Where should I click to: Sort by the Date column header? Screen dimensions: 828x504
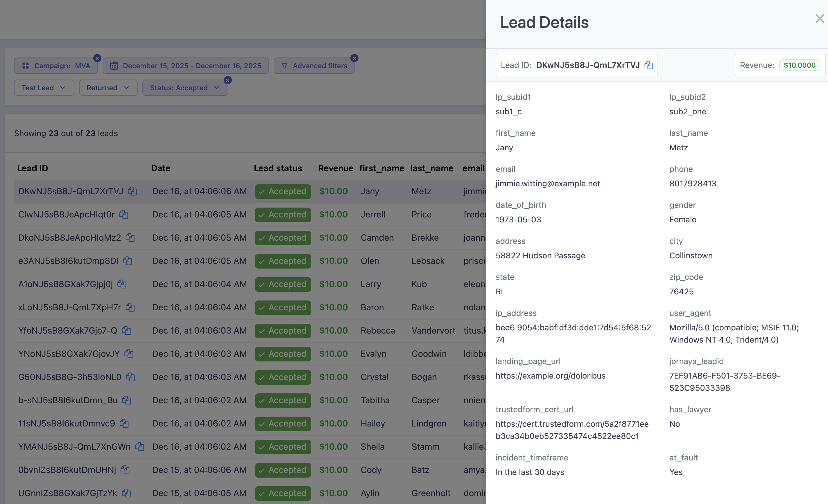coord(161,168)
